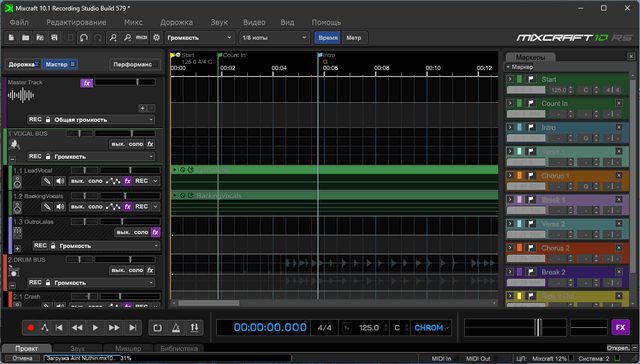Zoom in on the timeline with magnifier plus
Image resolution: width=640 pixels, height=364 pixels.
(x=113, y=38)
